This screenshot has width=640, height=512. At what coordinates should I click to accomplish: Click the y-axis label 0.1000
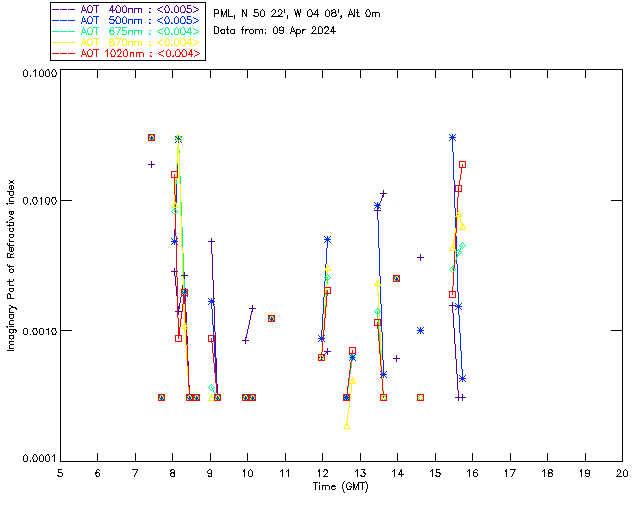[x=39, y=73]
